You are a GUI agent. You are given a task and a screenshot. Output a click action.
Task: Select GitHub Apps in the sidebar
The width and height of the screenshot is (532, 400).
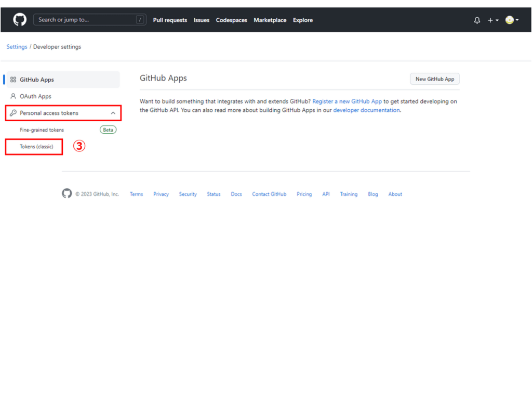point(63,80)
